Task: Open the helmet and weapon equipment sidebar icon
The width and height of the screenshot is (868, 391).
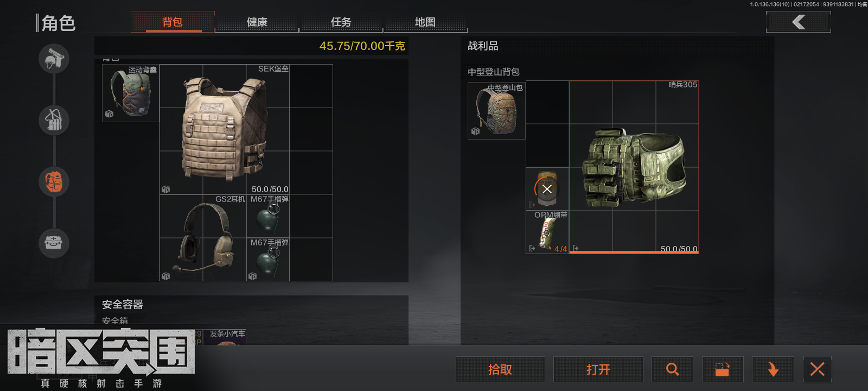Action: point(54,59)
